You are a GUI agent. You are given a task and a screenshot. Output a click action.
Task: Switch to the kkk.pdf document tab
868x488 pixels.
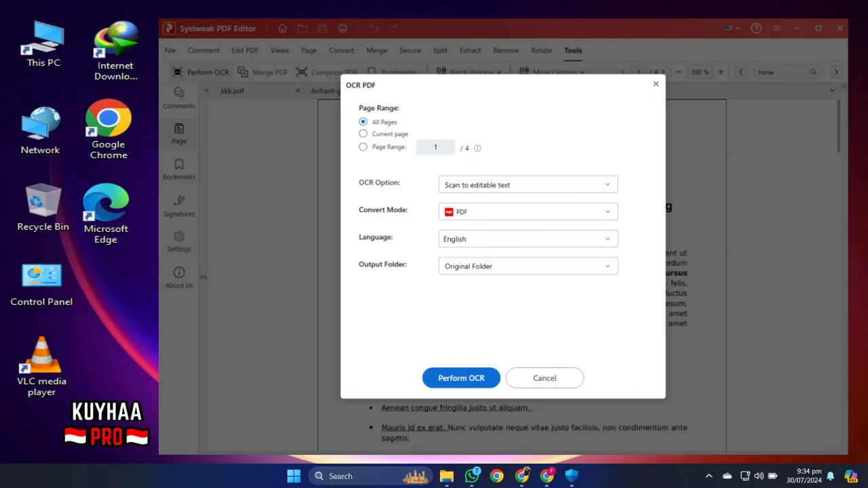pos(233,91)
